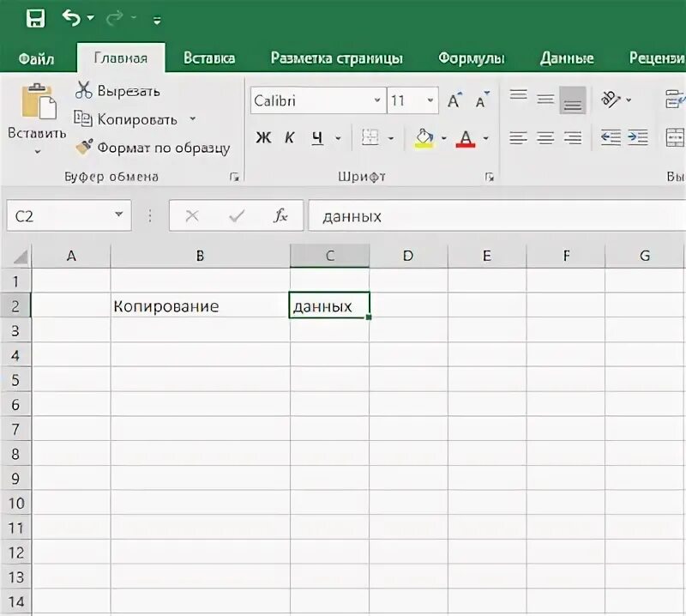The image size is (686, 616).
Task: Cancel entry with X icon
Action: coord(191,216)
